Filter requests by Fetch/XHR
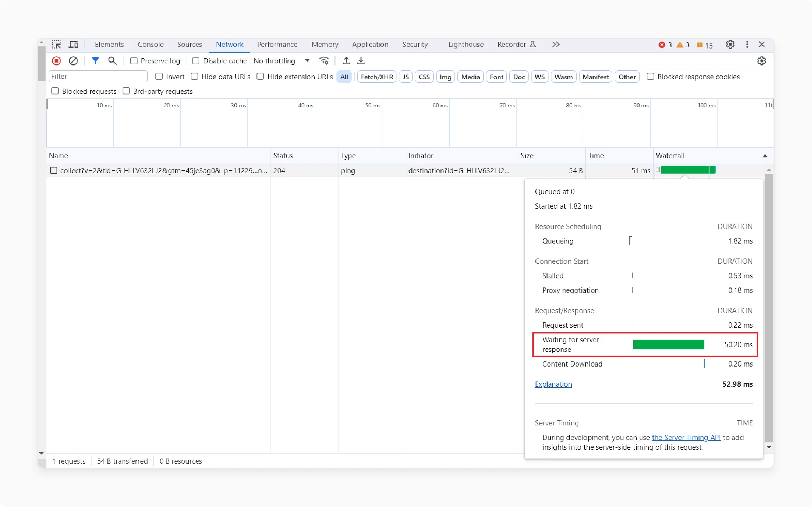 pos(377,77)
